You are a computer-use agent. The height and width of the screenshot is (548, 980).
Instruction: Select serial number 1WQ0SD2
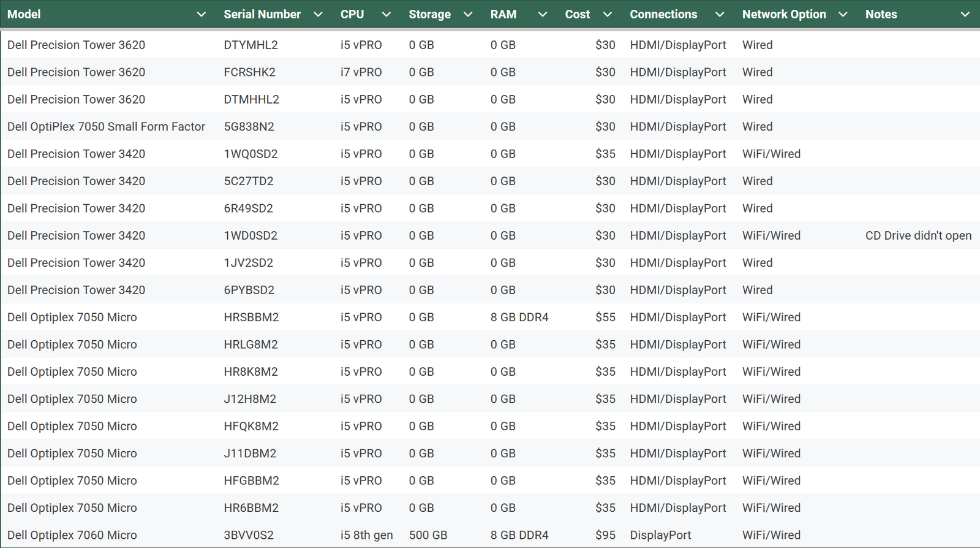pyautogui.click(x=251, y=154)
